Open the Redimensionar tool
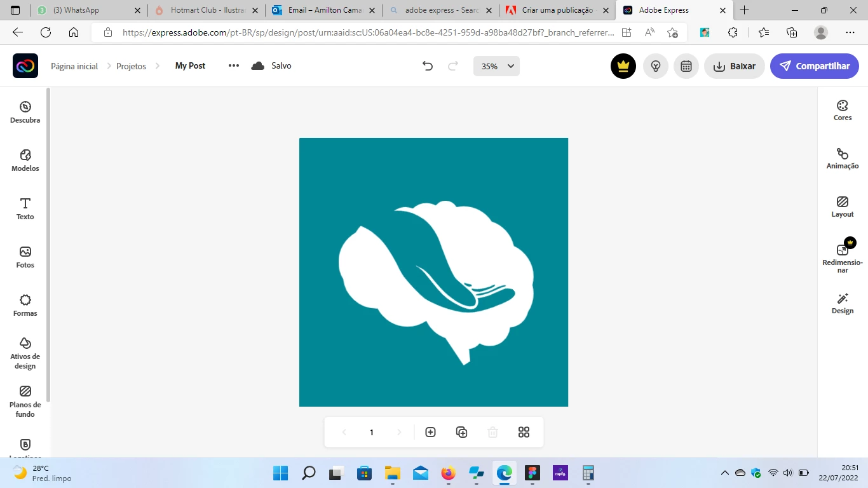 [x=843, y=257]
